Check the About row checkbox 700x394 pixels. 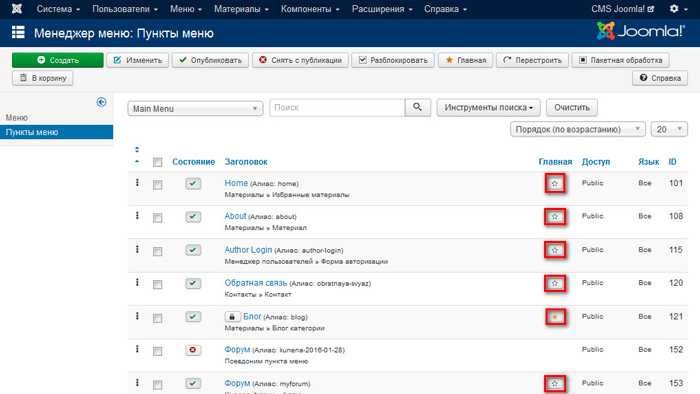click(x=158, y=218)
